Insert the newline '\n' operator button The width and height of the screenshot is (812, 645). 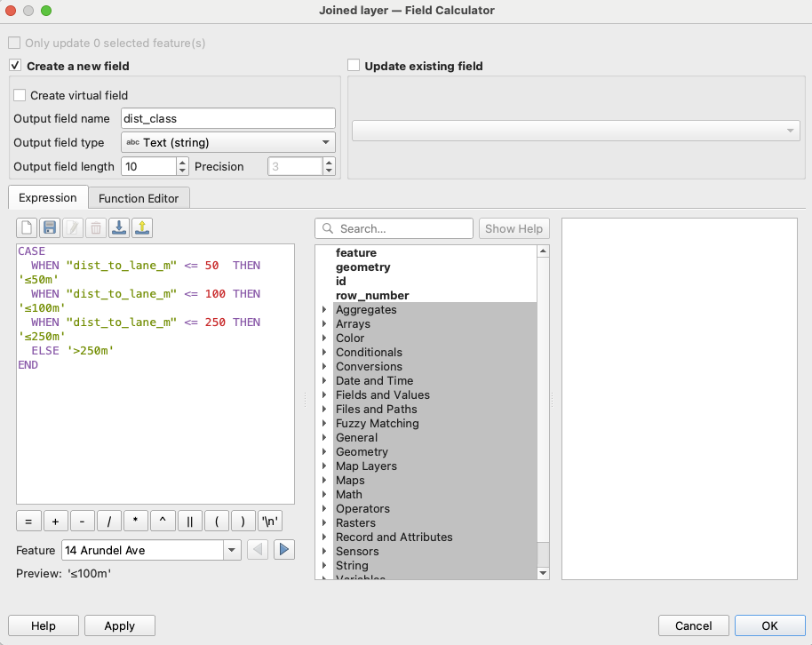pyautogui.click(x=270, y=522)
